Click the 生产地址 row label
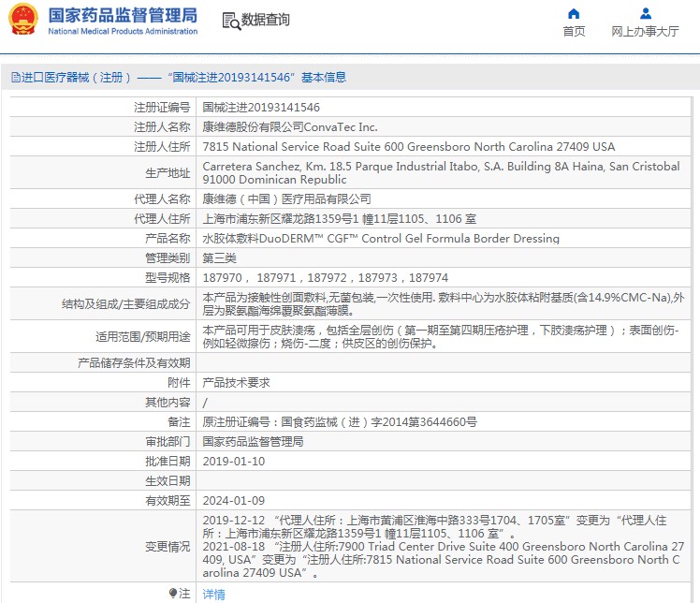Screen dimensions: 700x603 tap(168, 173)
